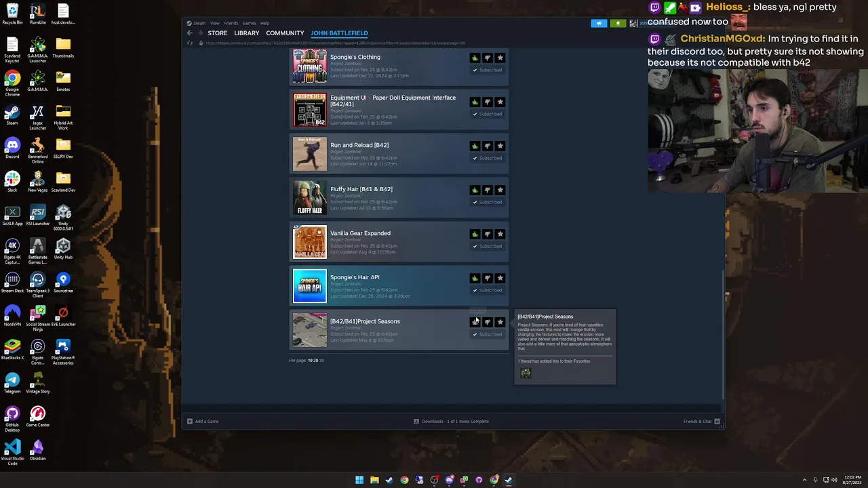Toggle Subscribed for Spongie's Hair API
Screen dimensions: 868x488
488,290
